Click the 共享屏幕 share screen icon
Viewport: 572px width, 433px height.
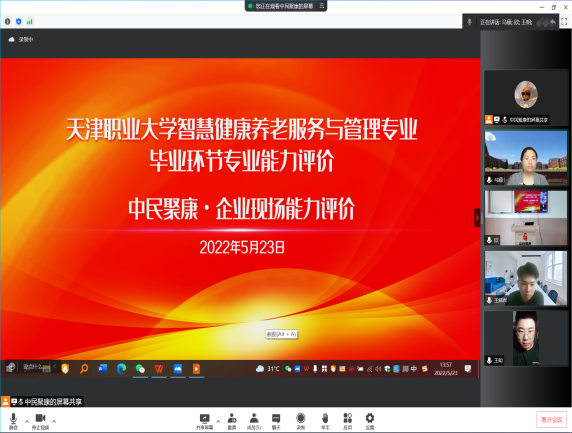204,421
